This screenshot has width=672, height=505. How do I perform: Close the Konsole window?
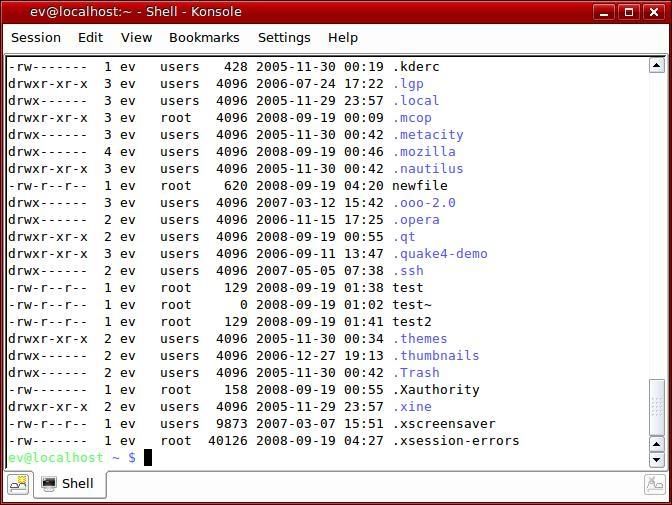tap(654, 12)
